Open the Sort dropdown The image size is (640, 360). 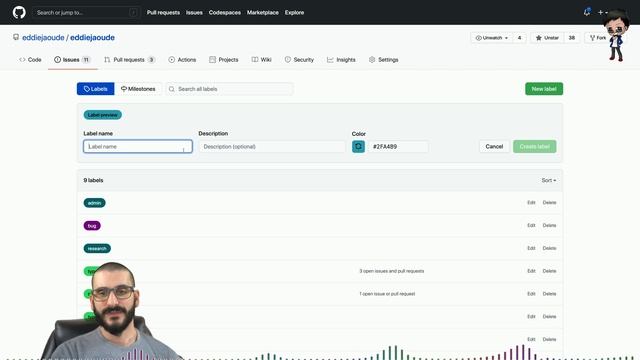tap(549, 180)
